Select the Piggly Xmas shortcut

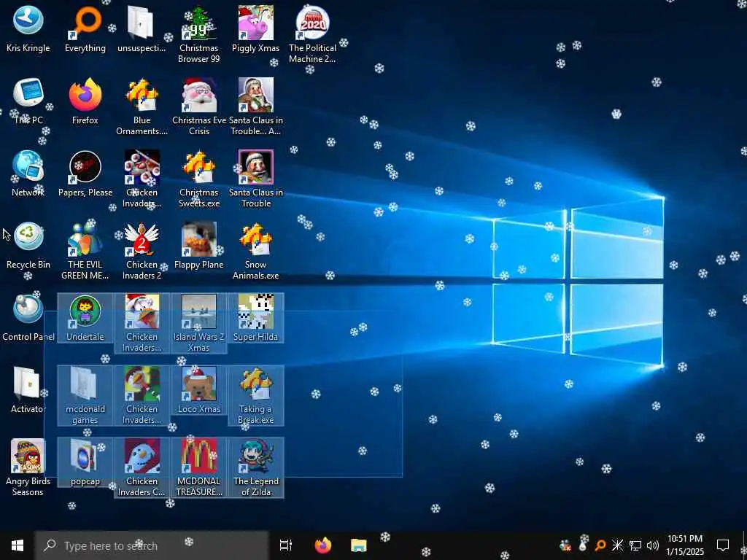[255, 28]
